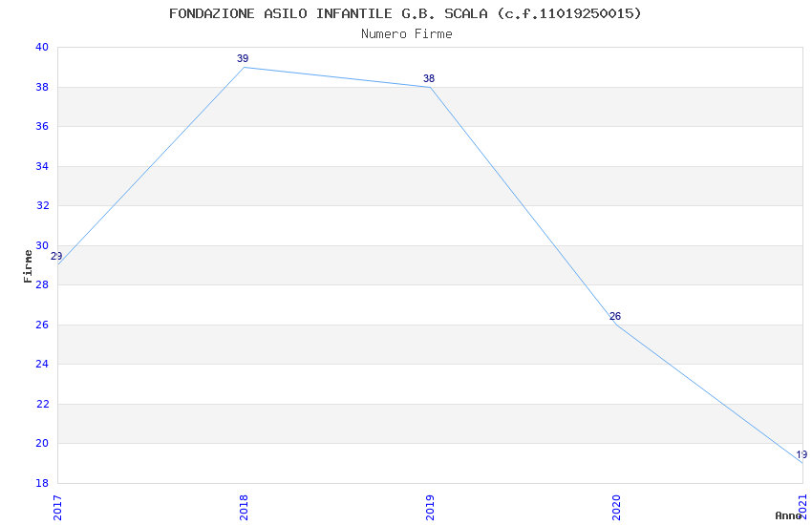Click the x-axis label 2017

pyautogui.click(x=57, y=508)
